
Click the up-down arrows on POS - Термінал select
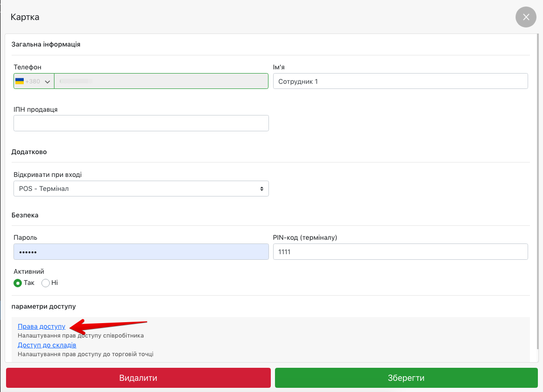(261, 189)
